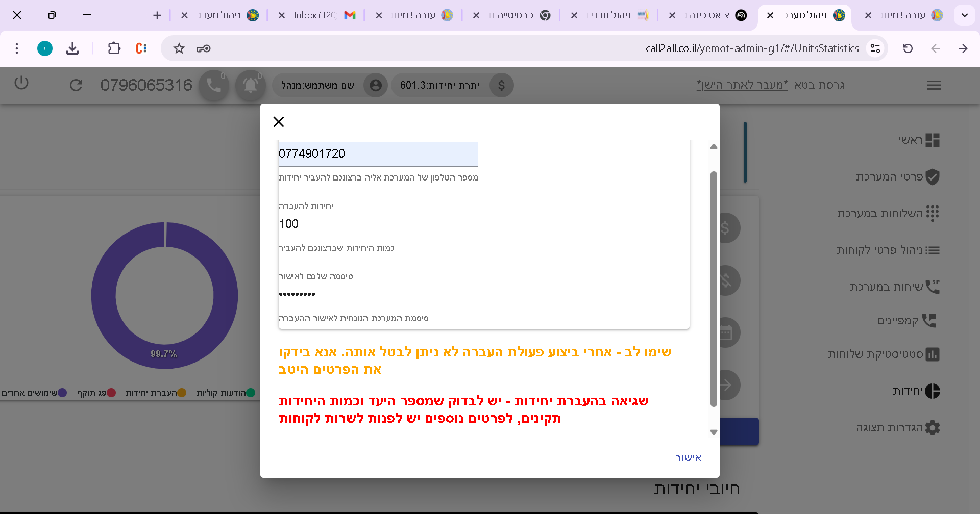Screen dimensions: 980x514
Task: Click the הגדרות תצוגה gear icon
Action: click(x=933, y=427)
